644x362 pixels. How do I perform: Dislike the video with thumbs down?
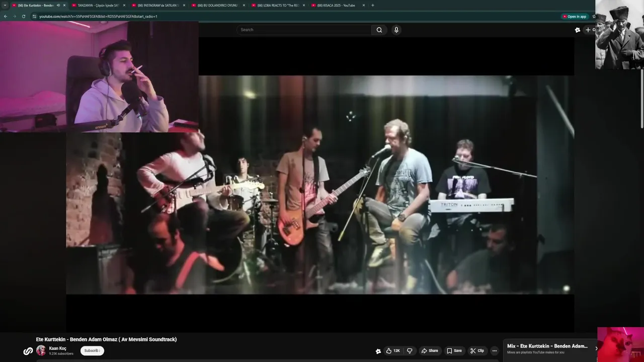pos(410,350)
